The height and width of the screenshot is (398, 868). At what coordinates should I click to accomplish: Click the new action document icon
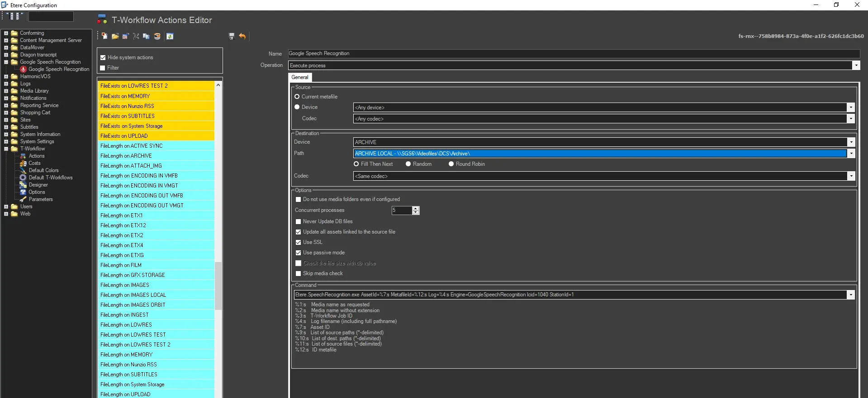click(104, 36)
